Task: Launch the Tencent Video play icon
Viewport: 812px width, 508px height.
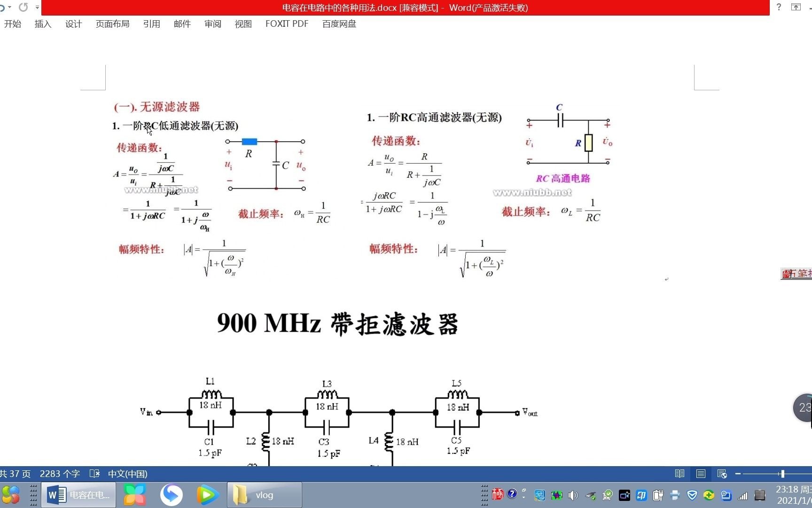Action: pos(207,495)
